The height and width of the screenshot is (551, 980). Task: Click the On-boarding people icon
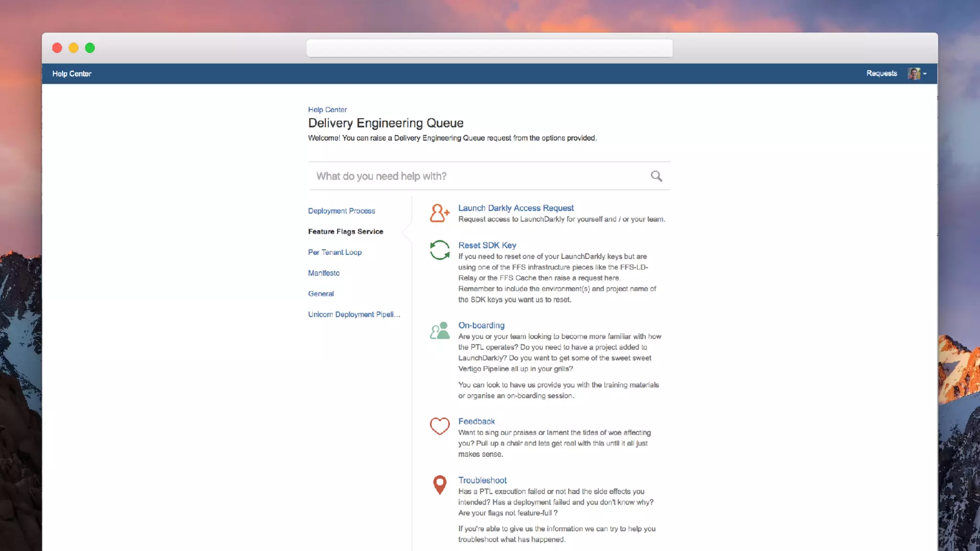439,331
